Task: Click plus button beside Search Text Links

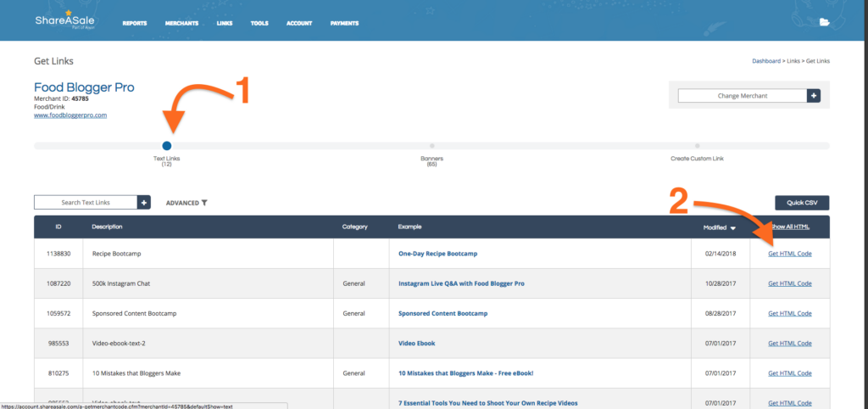Action: 144,202
